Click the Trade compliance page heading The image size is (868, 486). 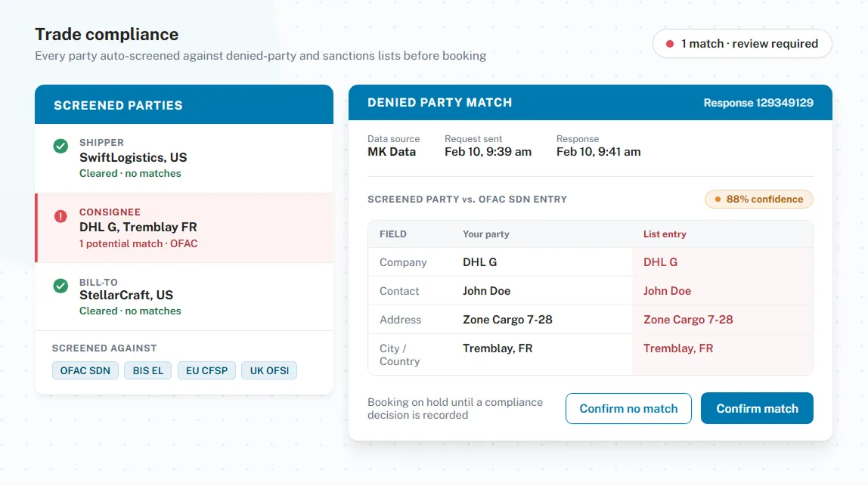pyautogui.click(x=107, y=34)
